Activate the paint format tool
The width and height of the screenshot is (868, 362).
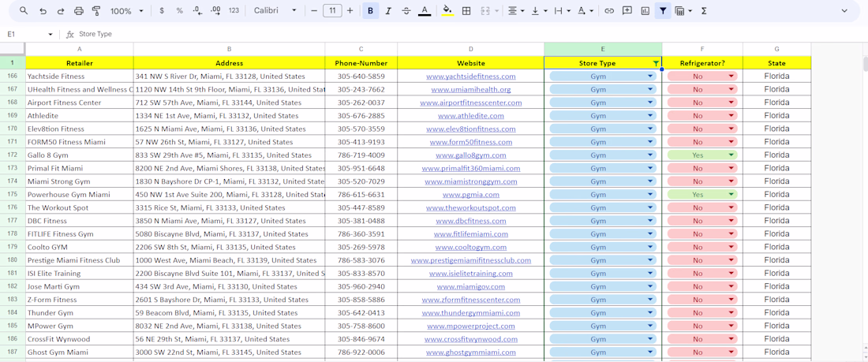coord(96,10)
